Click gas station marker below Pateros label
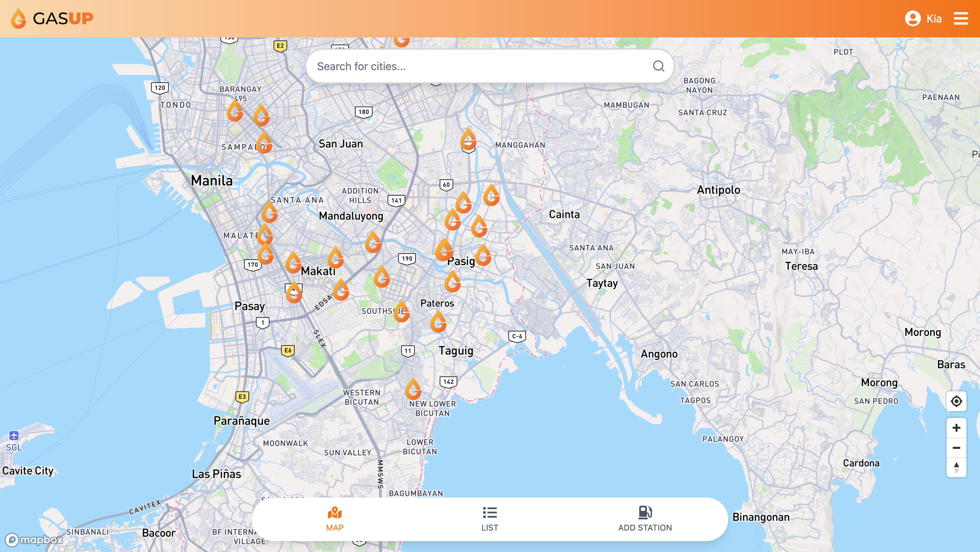This screenshot has height=552, width=980. (438, 322)
